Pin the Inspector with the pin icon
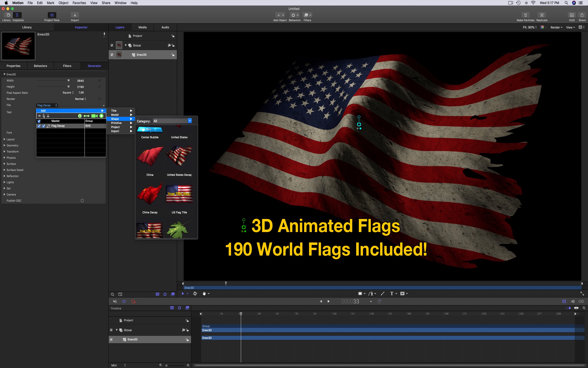Image resolution: width=588 pixels, height=368 pixels. [104, 34]
